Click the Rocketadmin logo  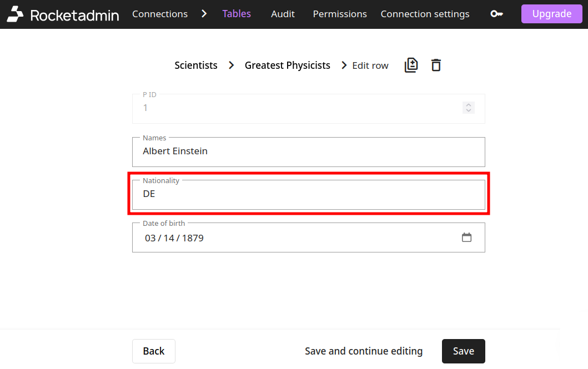coord(63,14)
